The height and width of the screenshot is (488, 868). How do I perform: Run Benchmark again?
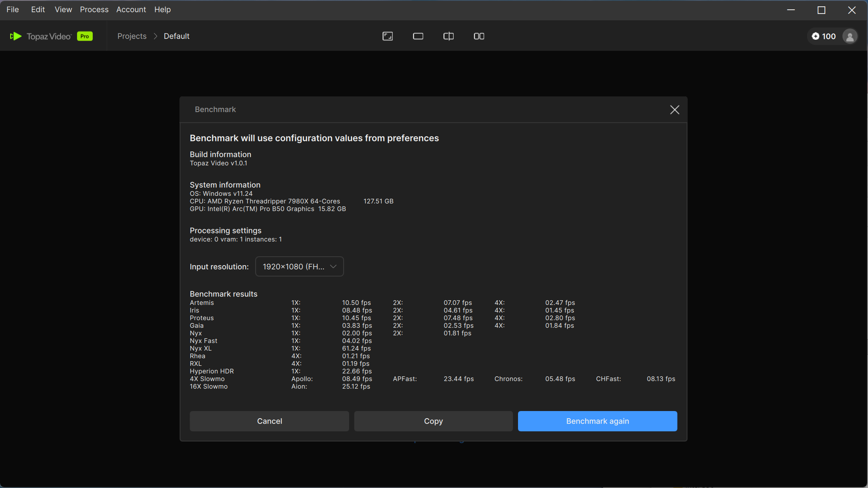597,421
